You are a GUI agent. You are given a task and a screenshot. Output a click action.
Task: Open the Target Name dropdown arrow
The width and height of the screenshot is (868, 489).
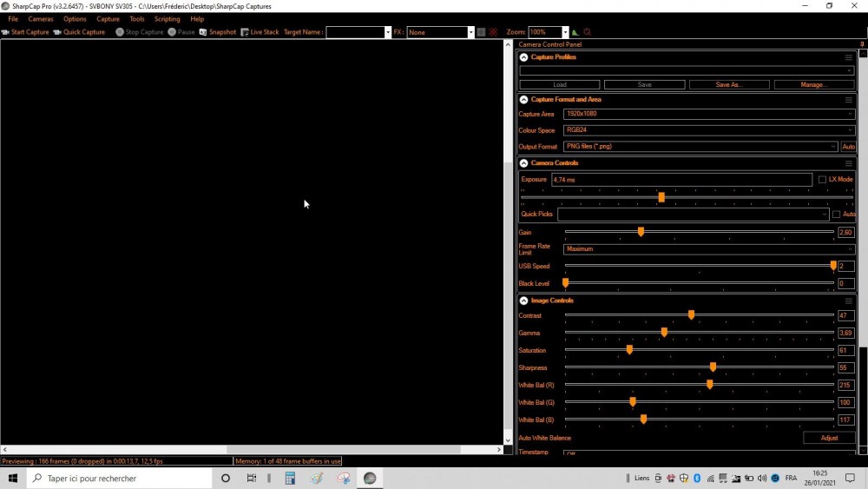387,32
